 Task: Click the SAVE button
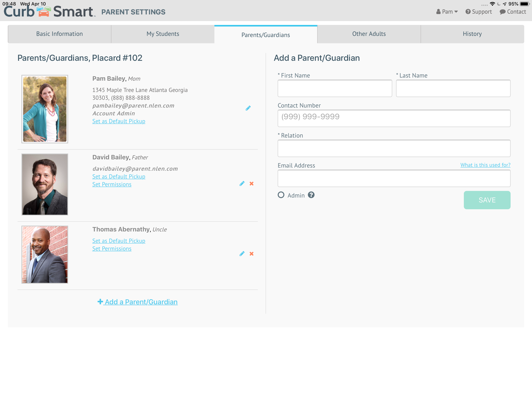pyautogui.click(x=487, y=200)
